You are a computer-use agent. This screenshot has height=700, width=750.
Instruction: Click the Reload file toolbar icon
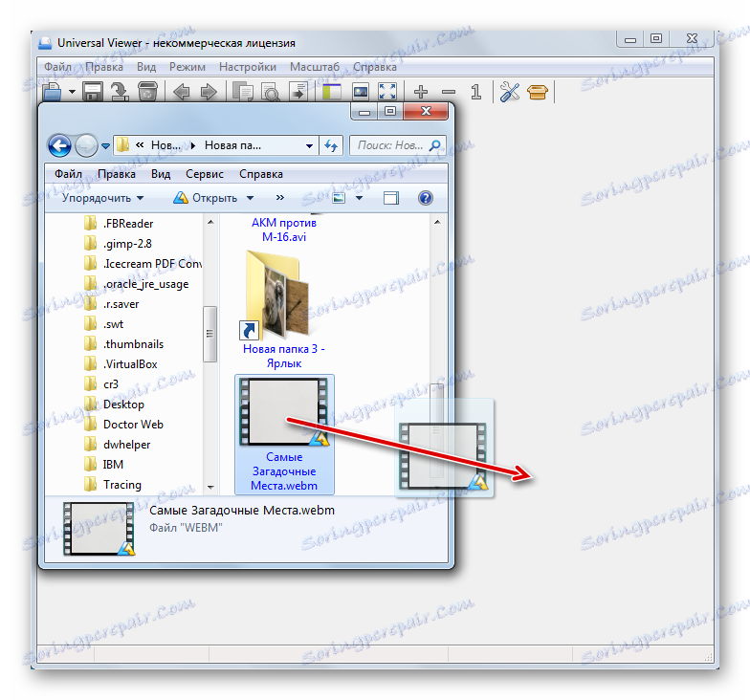(120, 92)
